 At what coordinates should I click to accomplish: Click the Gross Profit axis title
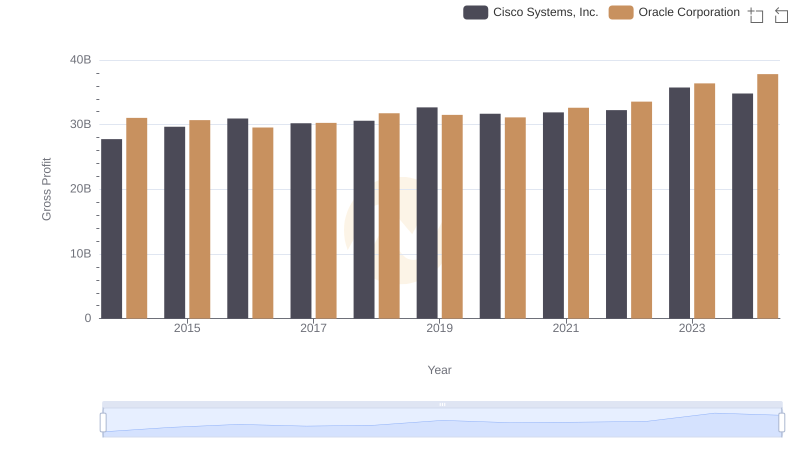click(x=46, y=189)
